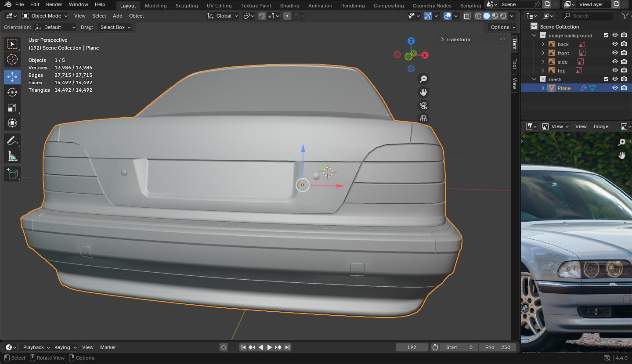
Task: Click the Zoom magnifier in 3D viewport
Action: tap(423, 79)
